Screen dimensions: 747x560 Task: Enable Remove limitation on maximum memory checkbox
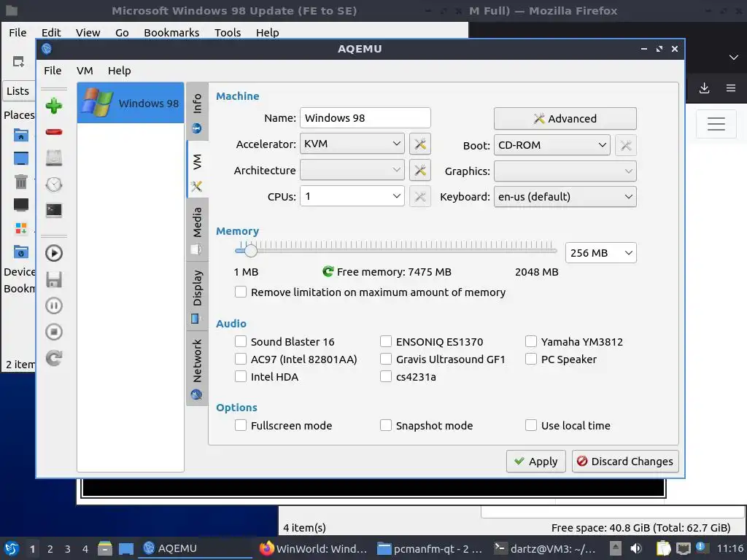(241, 292)
